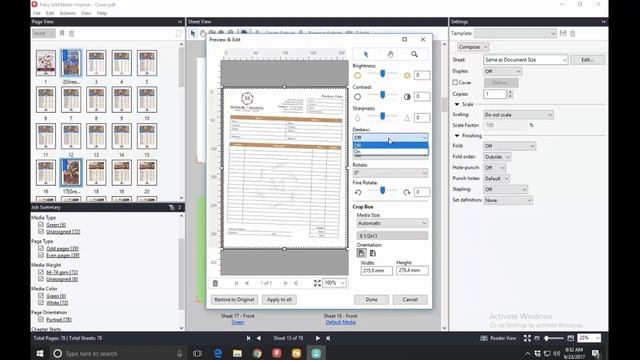This screenshot has height=360, width=640.
Task: Click the Width input field in Crop Box
Action: click(376, 270)
